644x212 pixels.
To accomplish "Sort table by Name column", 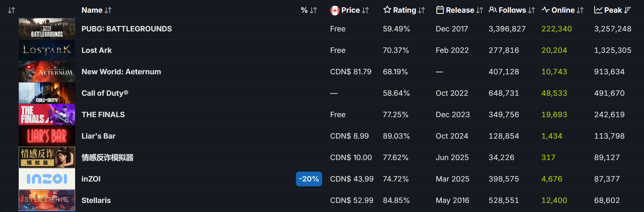I will [96, 10].
